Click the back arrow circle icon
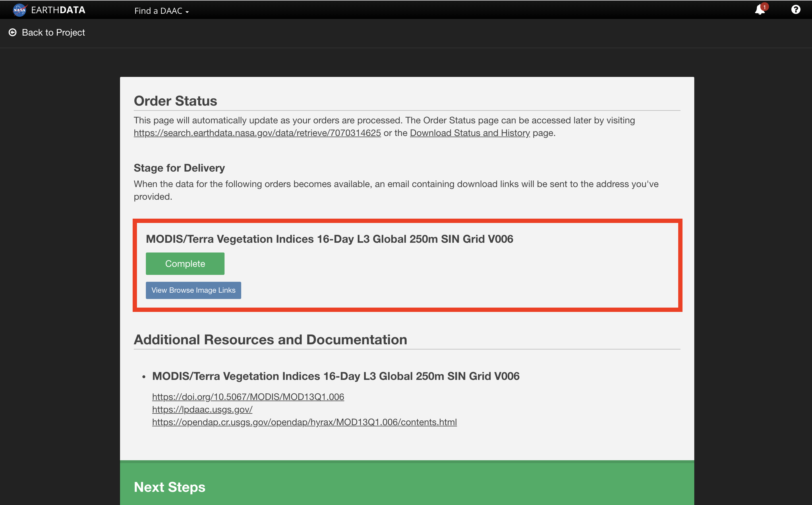 13,32
